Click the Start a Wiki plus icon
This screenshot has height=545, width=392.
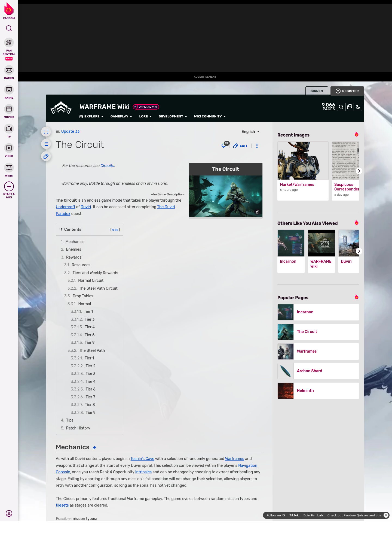pos(9,187)
